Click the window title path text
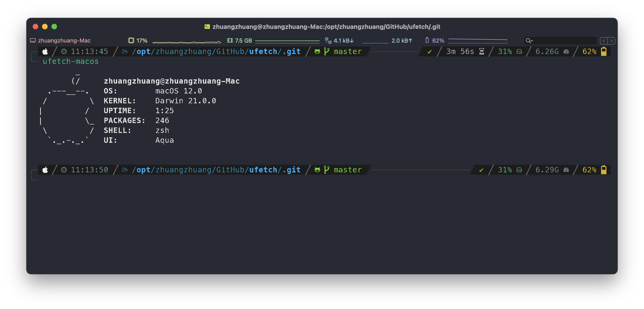This screenshot has height=309, width=644. (x=326, y=27)
